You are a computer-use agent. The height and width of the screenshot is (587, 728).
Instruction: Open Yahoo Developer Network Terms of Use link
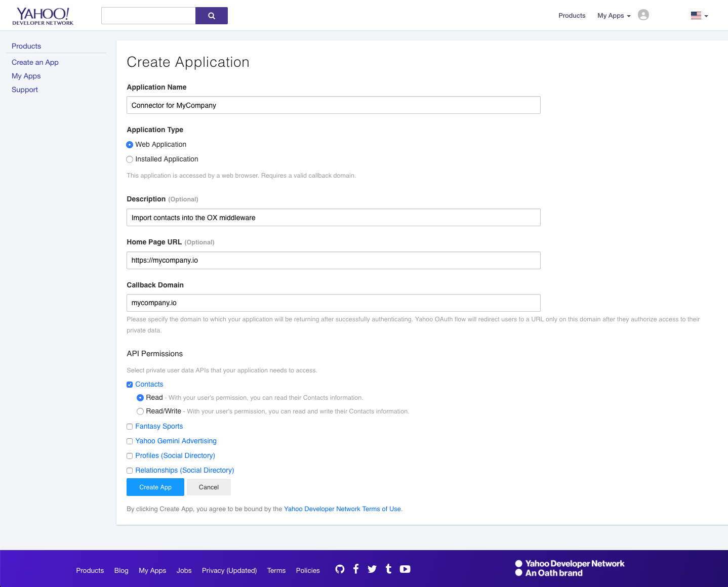343,509
